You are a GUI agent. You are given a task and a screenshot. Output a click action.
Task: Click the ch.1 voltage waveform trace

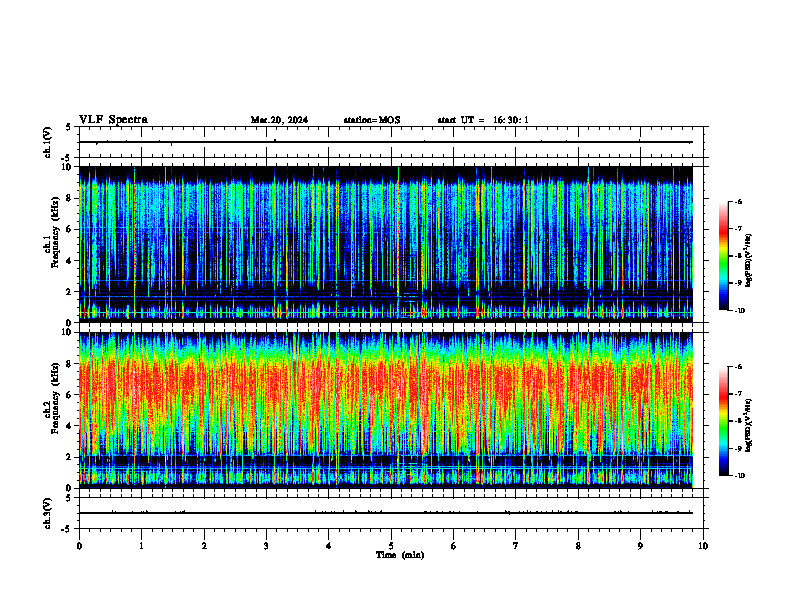(386, 142)
